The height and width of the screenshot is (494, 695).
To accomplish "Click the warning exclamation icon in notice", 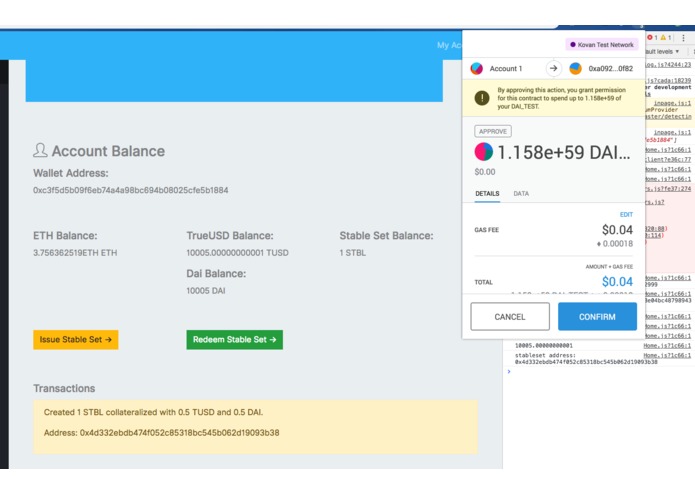I will 482,98.
